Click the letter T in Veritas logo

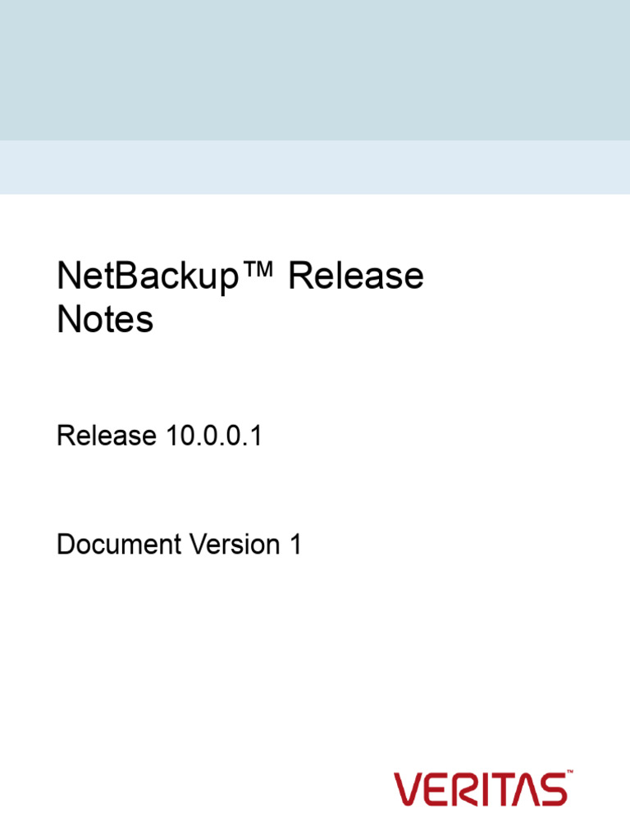pyautogui.click(x=504, y=789)
